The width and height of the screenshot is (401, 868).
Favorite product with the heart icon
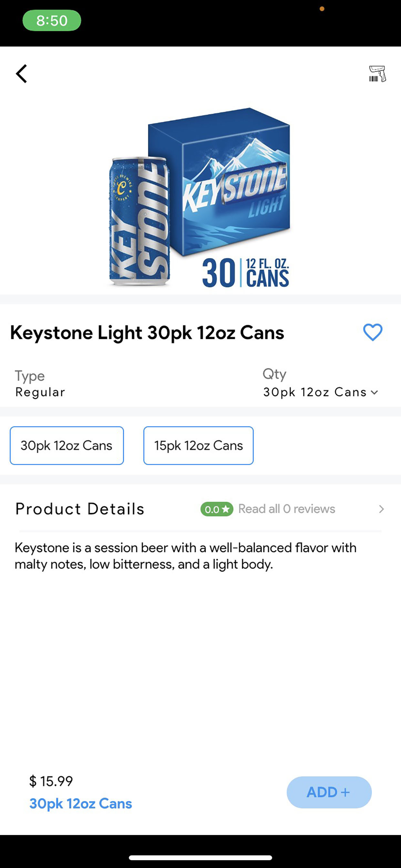pyautogui.click(x=372, y=332)
